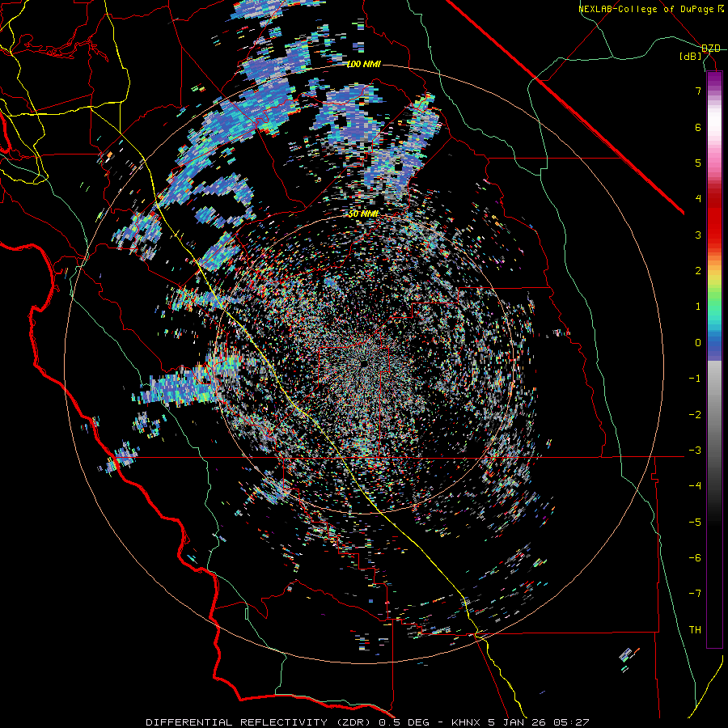
Task: Click the 2 value on the dB scale
Action: (698, 271)
